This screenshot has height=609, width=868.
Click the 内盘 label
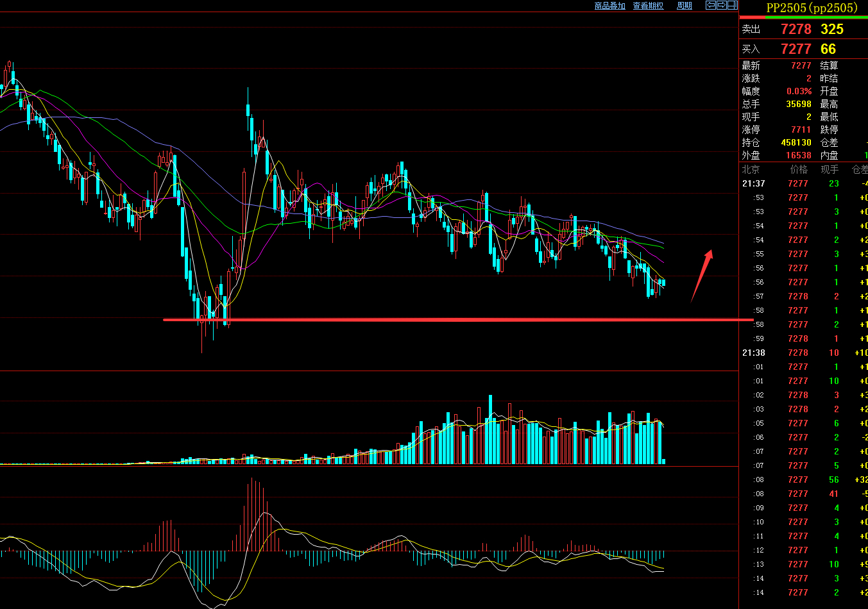[830, 155]
